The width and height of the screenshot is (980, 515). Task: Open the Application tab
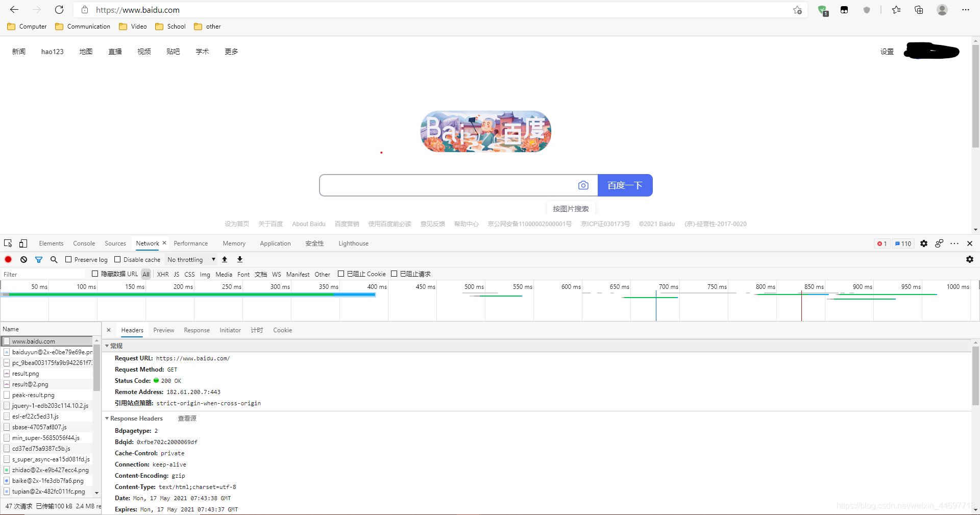[275, 243]
